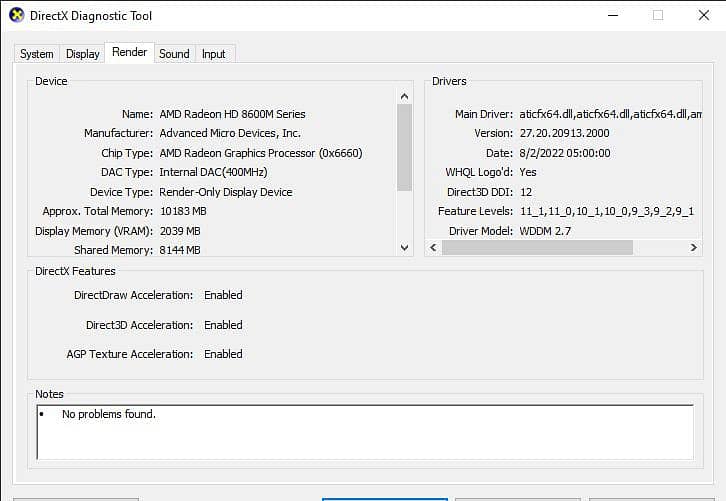Close the DirectX Diagnostic Tool window
This screenshot has width=726, height=501.
[x=704, y=15]
